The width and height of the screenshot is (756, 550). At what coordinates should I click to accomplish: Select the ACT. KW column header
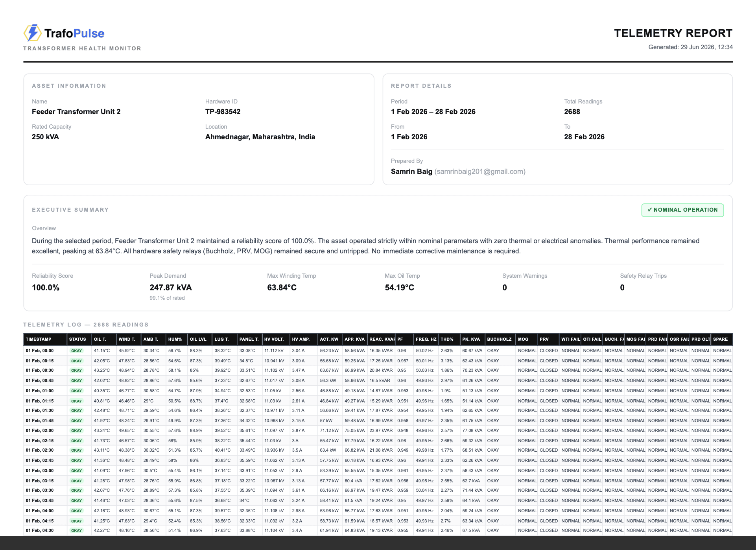pos(329,339)
